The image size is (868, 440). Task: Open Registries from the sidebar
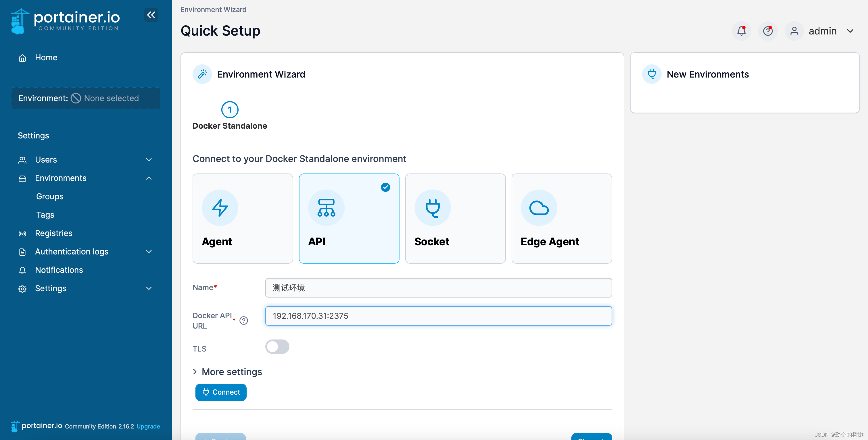(x=53, y=233)
